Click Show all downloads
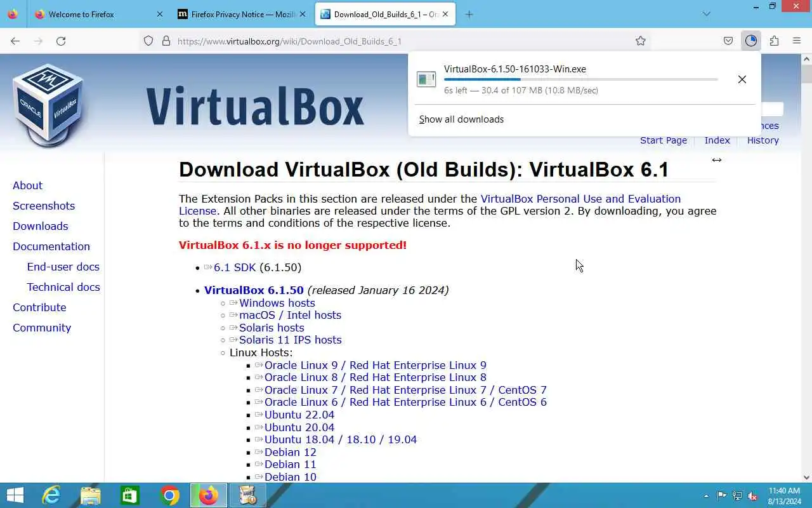The image size is (812, 508). tap(461, 119)
